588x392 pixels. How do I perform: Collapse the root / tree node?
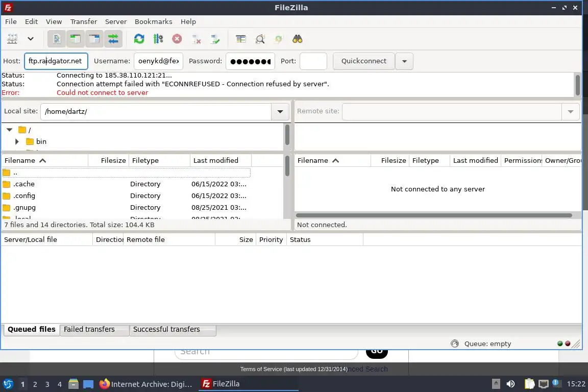pos(10,130)
